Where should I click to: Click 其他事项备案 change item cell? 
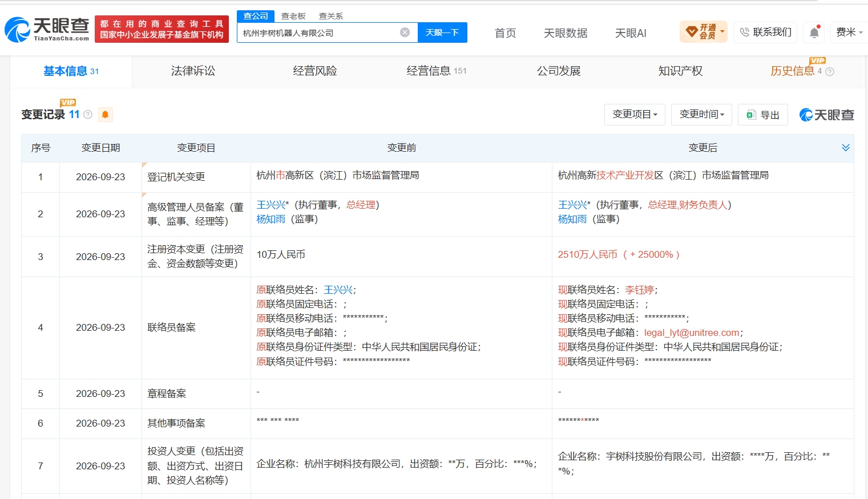176,423
